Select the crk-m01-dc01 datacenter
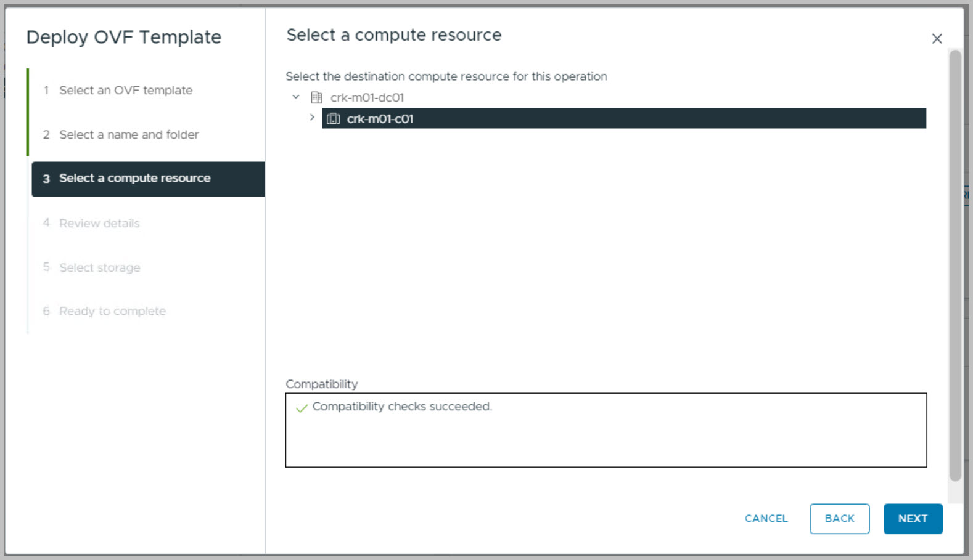This screenshot has height=560, width=973. [x=367, y=98]
